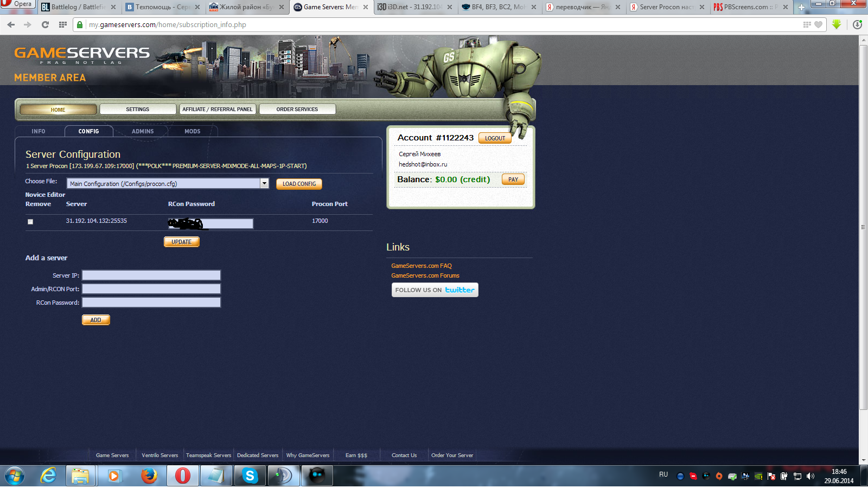Launch Internet Explorer from taskbar
This screenshot has height=488, width=868.
pos(49,476)
